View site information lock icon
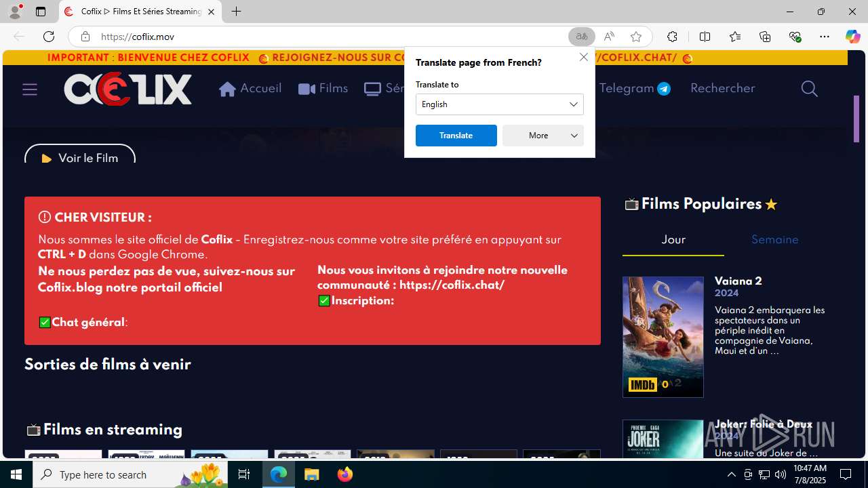Screen dimensions: 868x488 tap(85, 37)
